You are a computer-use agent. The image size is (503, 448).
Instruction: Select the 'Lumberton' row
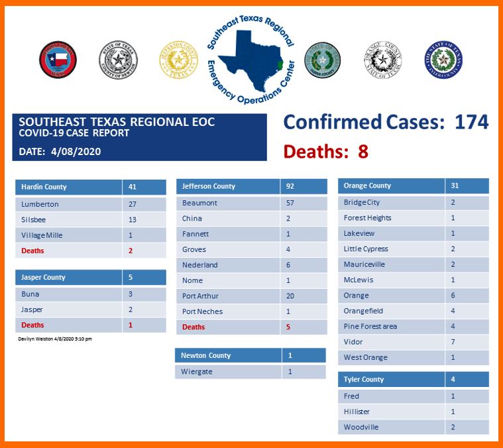91,204
